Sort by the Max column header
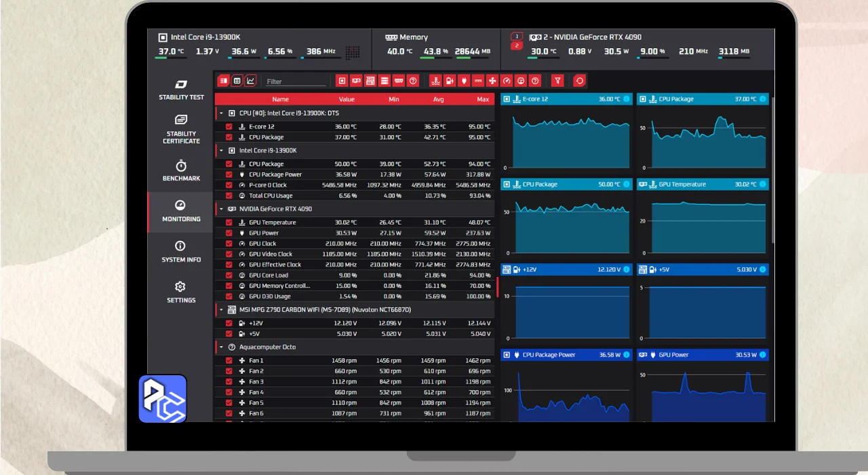This screenshot has height=475, width=868. click(483, 100)
